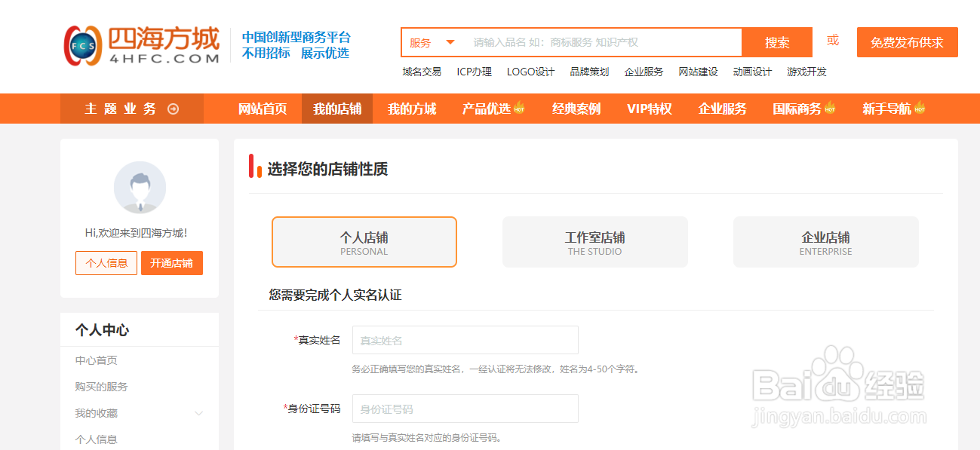
Task: Click the 网站建设 quick link
Action: pyautogui.click(x=698, y=72)
